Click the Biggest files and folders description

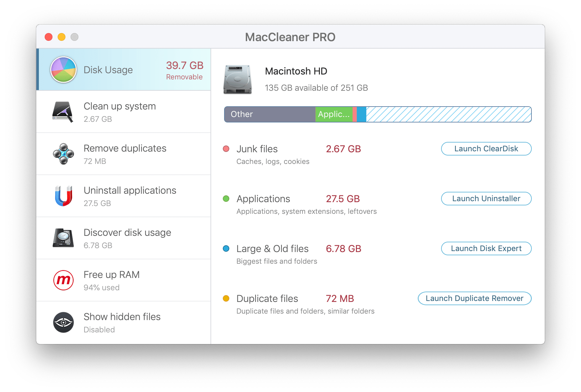(277, 261)
